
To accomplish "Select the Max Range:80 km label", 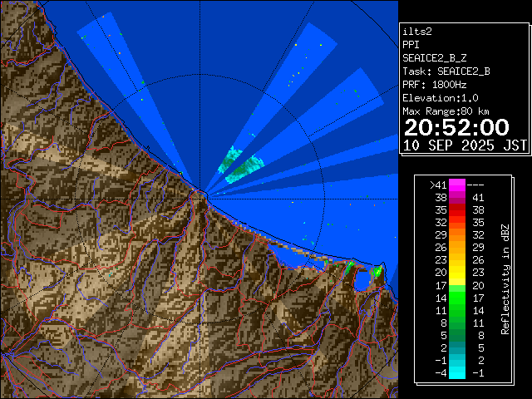I will click(446, 111).
